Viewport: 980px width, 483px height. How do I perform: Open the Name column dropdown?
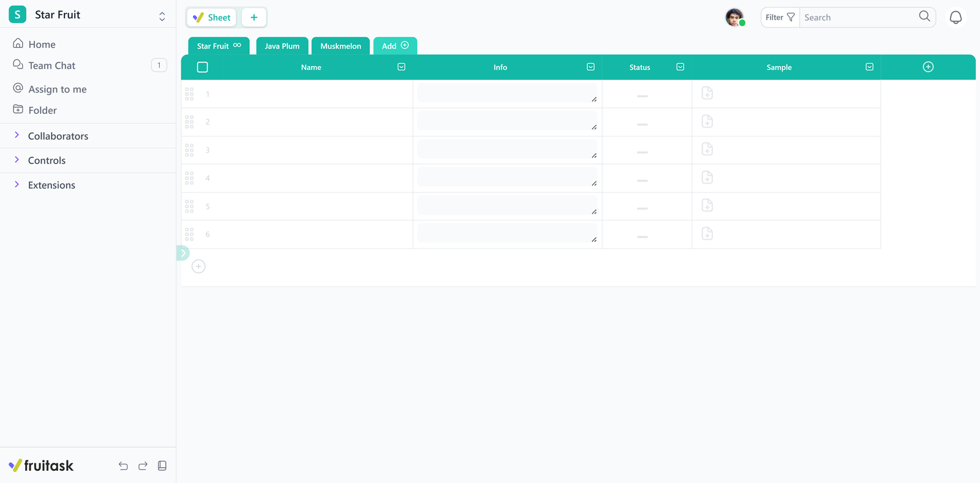(401, 67)
